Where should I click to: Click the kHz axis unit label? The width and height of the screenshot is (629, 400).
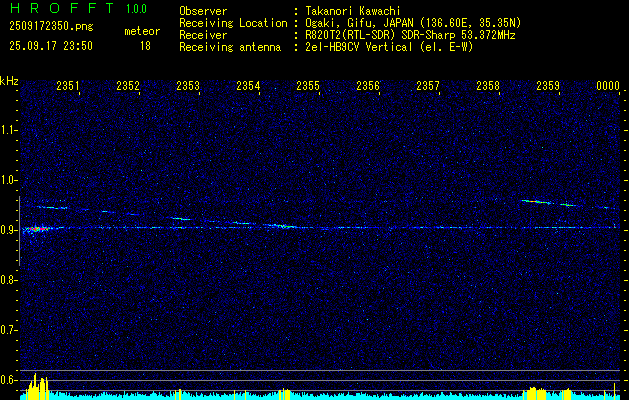tap(10, 81)
